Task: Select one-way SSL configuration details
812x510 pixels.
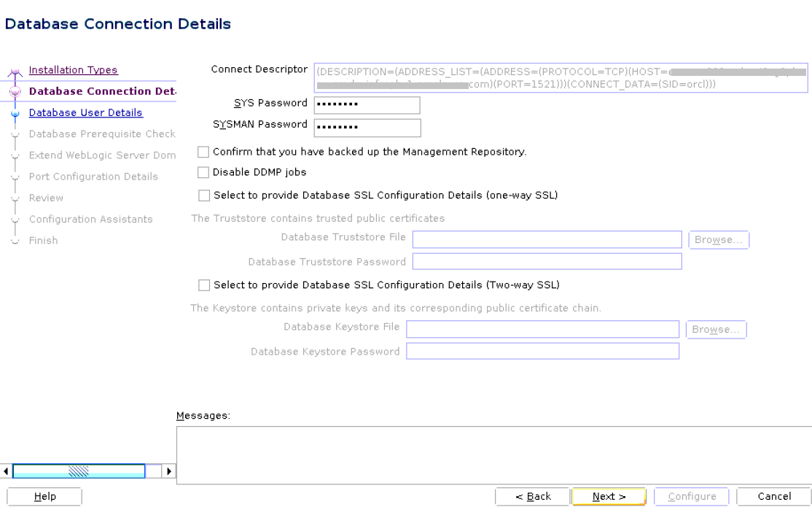Action: tap(203, 195)
